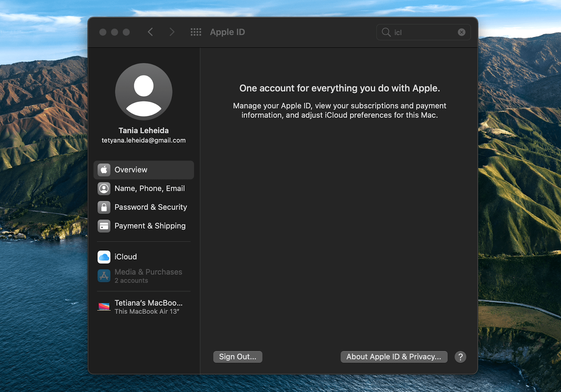The height and width of the screenshot is (392, 561).
Task: Open Payment & Shipping section
Action: 144,226
